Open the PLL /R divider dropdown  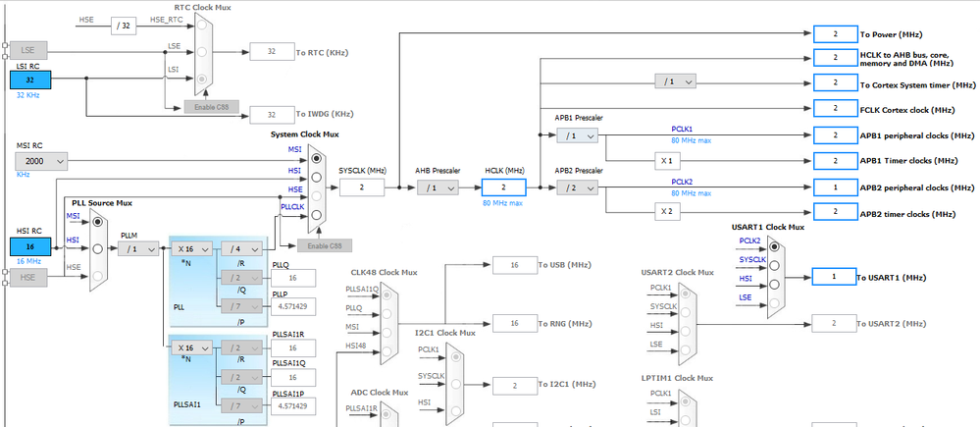coord(242,248)
